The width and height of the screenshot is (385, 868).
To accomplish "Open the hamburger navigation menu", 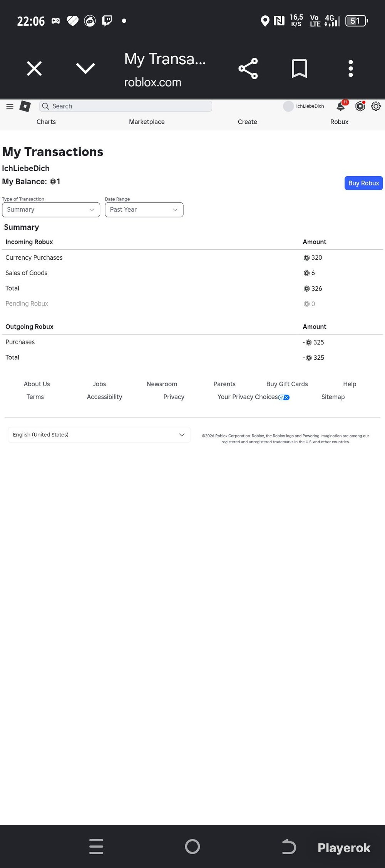I will tap(10, 106).
